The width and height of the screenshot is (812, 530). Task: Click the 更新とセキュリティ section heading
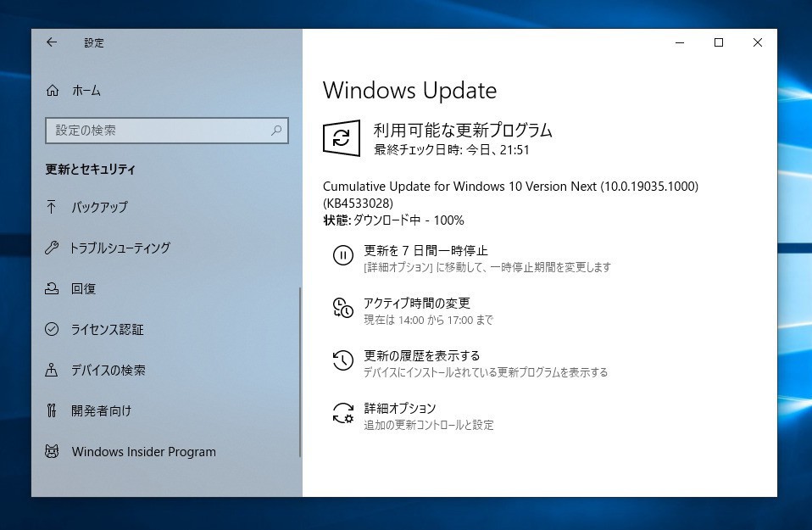pos(90,170)
